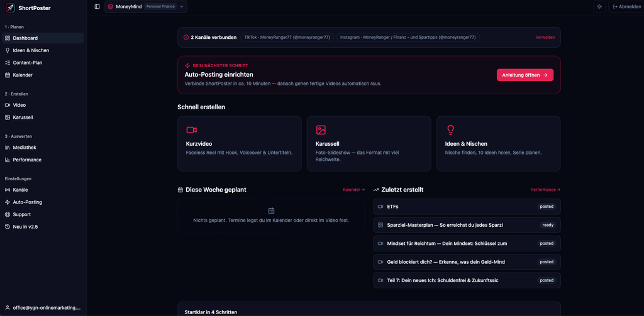
Task: Click the lifebuoy icon beside Support
Action: pos(8,215)
